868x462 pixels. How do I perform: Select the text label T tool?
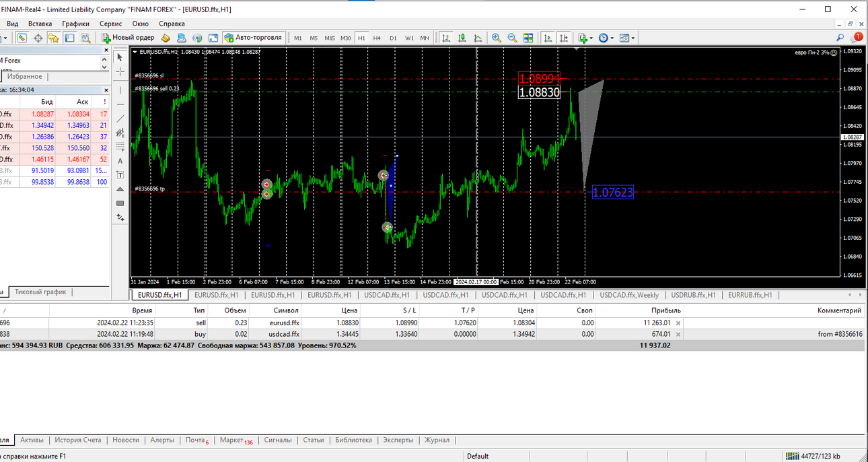(x=120, y=175)
